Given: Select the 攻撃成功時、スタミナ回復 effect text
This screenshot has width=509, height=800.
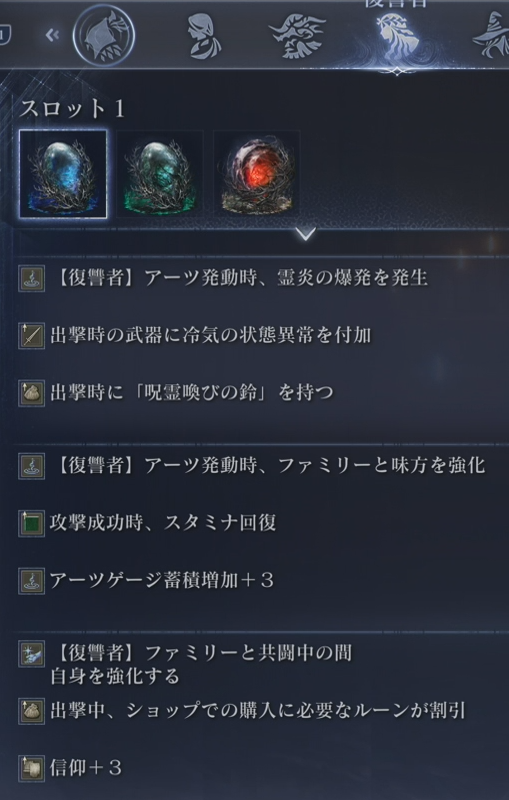Looking at the screenshot, I should tap(163, 523).
